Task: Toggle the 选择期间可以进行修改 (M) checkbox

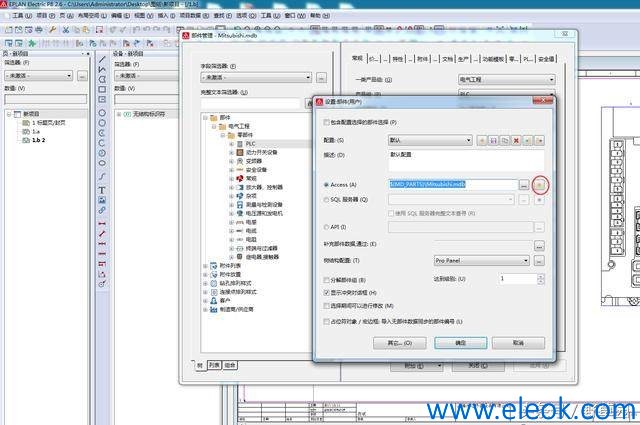Action: (326, 306)
